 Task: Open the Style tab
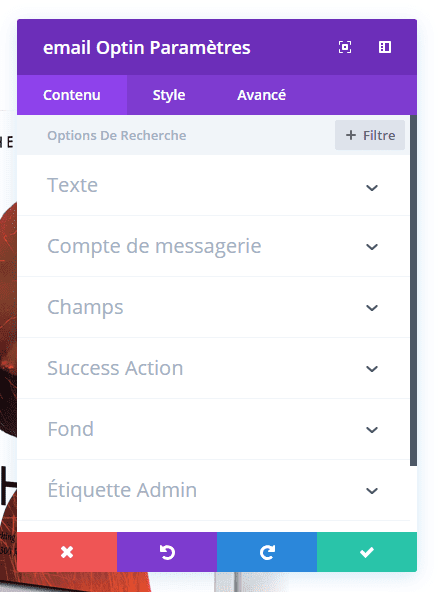169,95
